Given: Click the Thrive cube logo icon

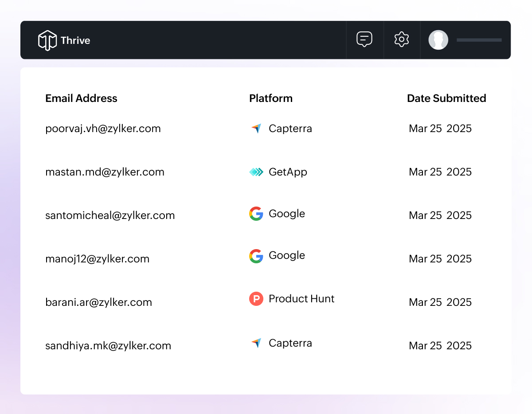Looking at the screenshot, I should click(47, 40).
